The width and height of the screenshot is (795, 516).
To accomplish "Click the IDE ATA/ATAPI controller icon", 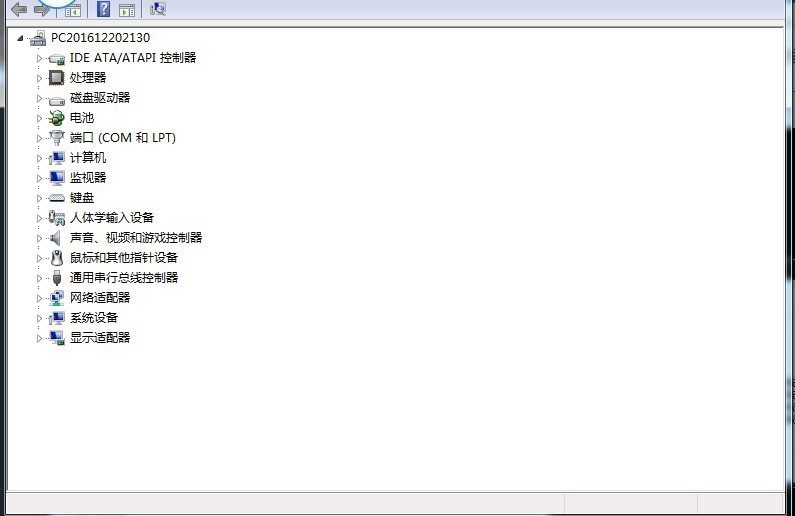I will 57,59.
